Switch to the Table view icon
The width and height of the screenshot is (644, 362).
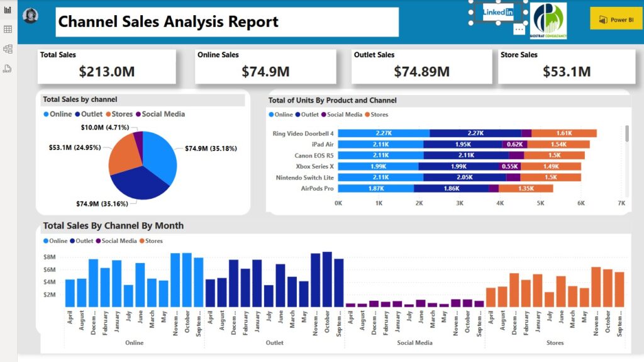click(x=8, y=30)
